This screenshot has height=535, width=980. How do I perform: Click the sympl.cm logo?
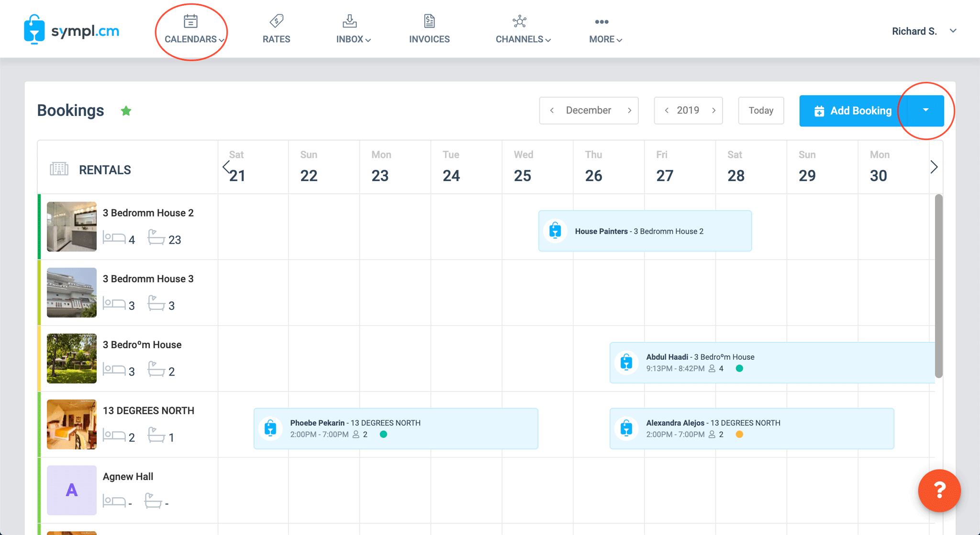point(71,30)
